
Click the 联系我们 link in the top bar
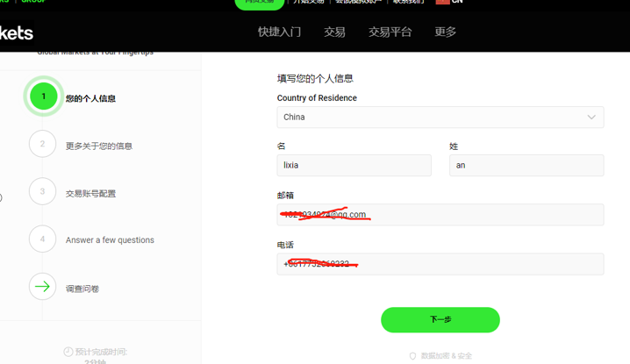coord(408,3)
